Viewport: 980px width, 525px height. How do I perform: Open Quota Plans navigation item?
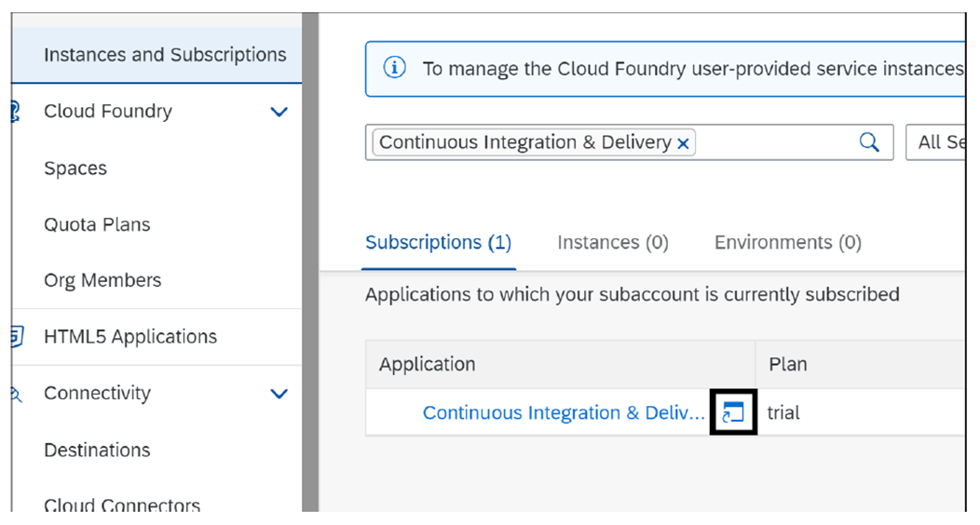(97, 224)
